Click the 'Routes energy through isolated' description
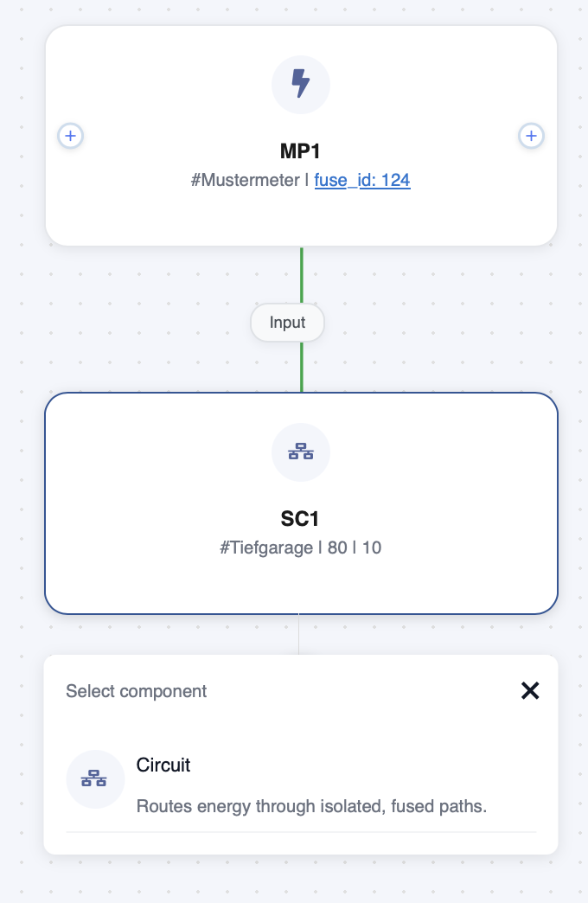Viewport: 588px width, 903px height. [311, 806]
